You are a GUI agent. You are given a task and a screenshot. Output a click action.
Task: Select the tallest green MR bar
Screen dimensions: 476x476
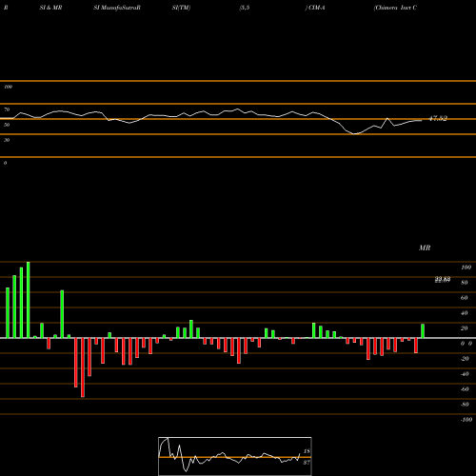coord(29,300)
